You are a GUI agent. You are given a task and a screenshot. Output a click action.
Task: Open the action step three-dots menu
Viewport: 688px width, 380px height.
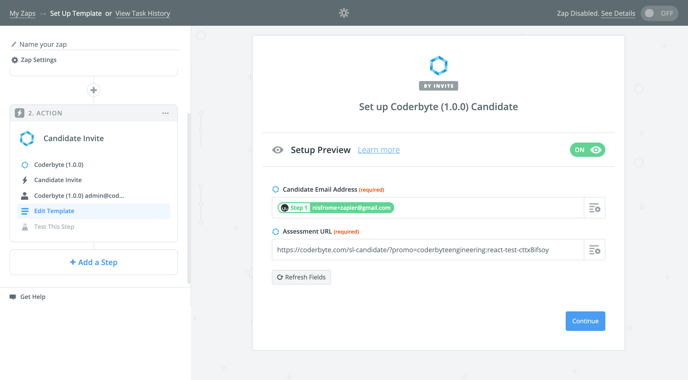click(x=165, y=113)
